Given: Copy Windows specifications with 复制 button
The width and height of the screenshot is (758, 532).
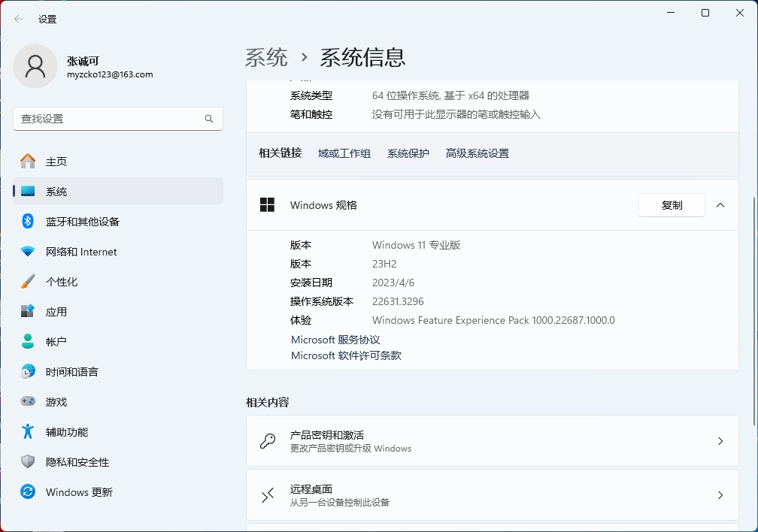Looking at the screenshot, I should pyautogui.click(x=671, y=205).
